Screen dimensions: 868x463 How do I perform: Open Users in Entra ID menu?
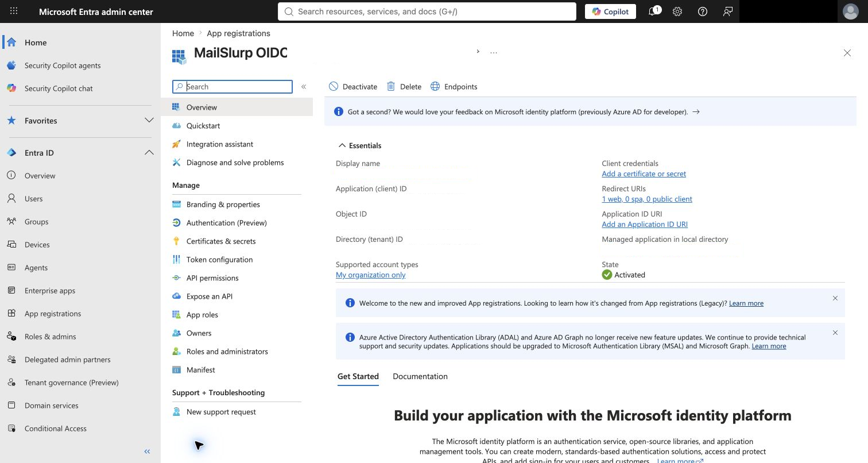[33, 199]
